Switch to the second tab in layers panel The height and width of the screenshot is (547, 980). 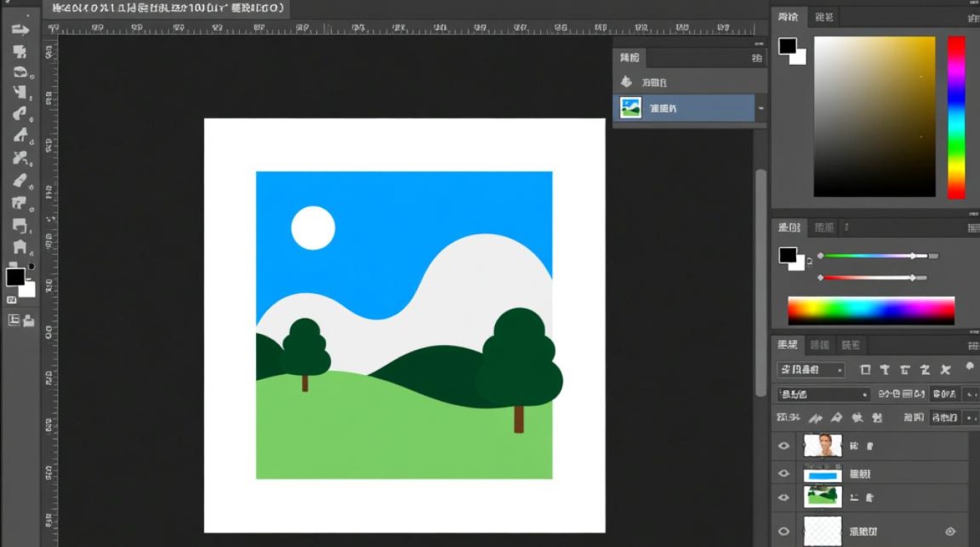click(820, 345)
